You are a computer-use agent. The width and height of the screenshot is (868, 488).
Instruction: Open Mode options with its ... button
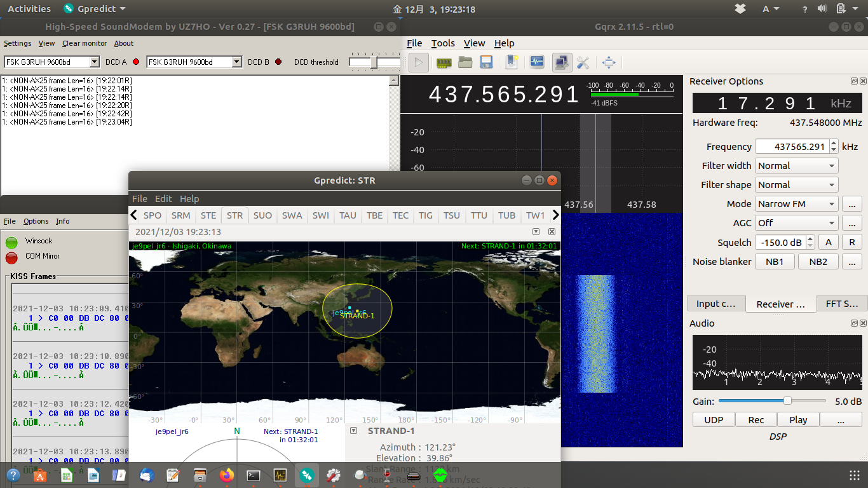852,204
